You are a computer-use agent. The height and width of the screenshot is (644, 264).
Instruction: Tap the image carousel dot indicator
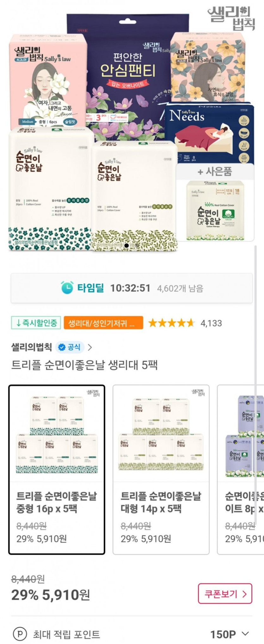126,245
